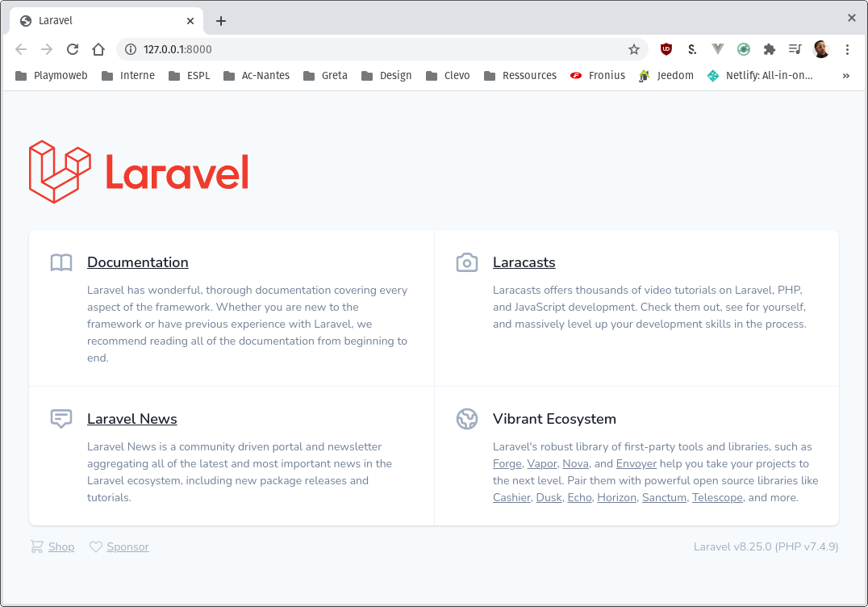868x607 pixels.
Task: Click the shopping cart icon beside Shop
Action: point(35,546)
